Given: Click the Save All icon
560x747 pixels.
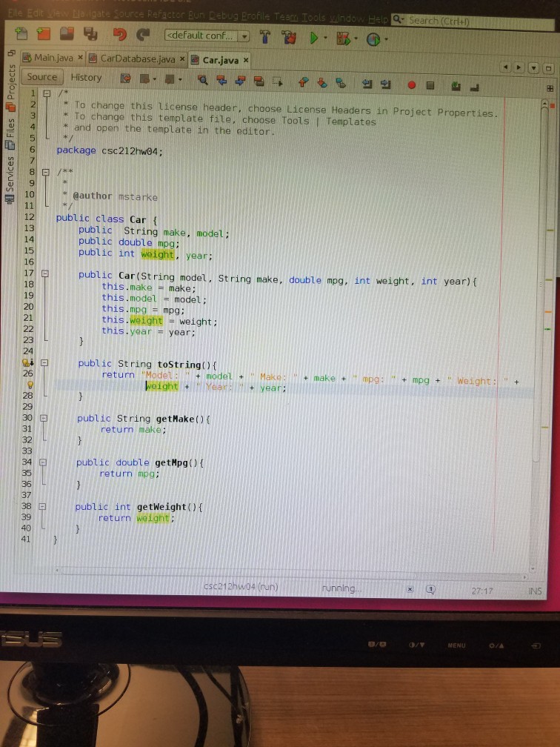Looking at the screenshot, I should click(x=90, y=33).
